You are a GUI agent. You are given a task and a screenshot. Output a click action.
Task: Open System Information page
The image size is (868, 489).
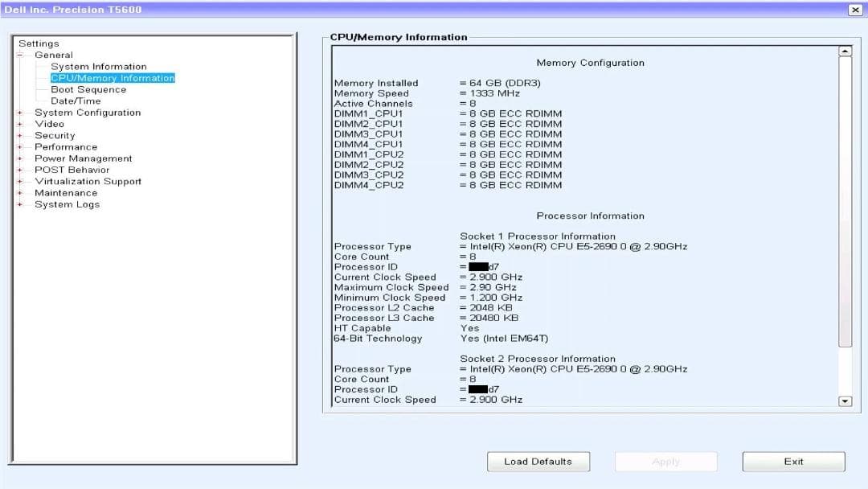click(99, 67)
